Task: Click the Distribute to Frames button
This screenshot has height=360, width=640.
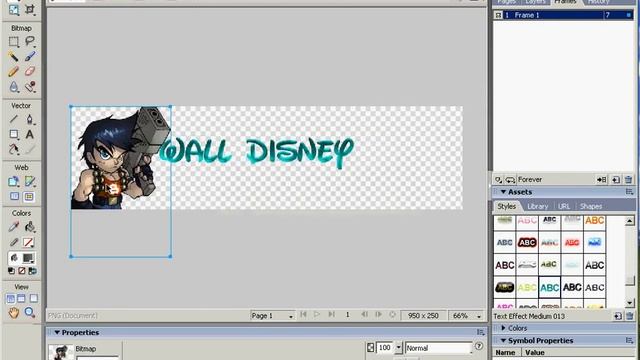Action: click(602, 179)
